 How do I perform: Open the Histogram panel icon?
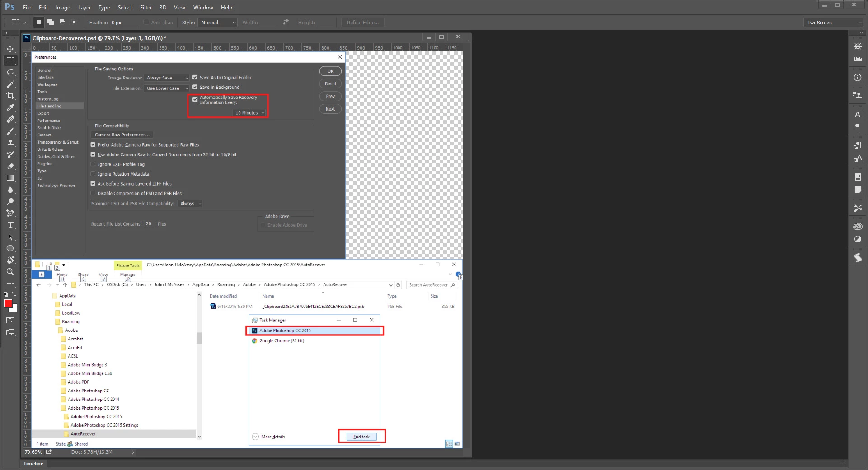[x=857, y=59]
